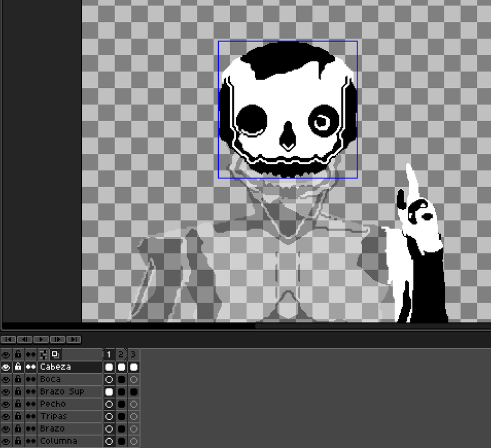Select frame 1 header in timeline
This screenshot has height=448, width=491.
[109, 355]
